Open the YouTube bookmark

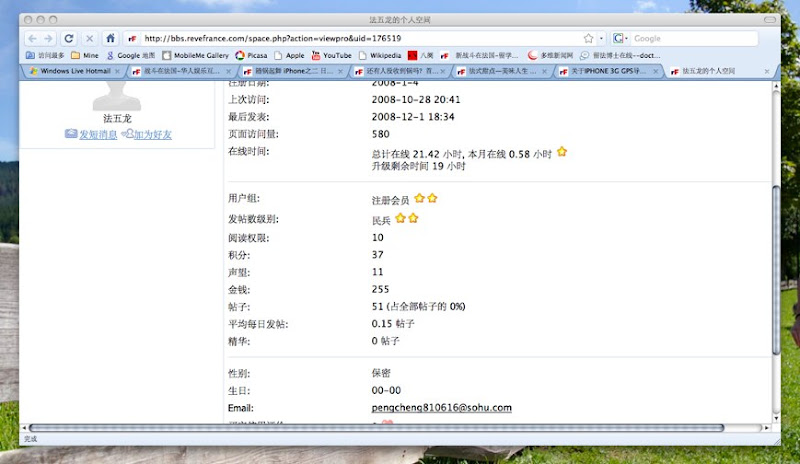point(332,55)
